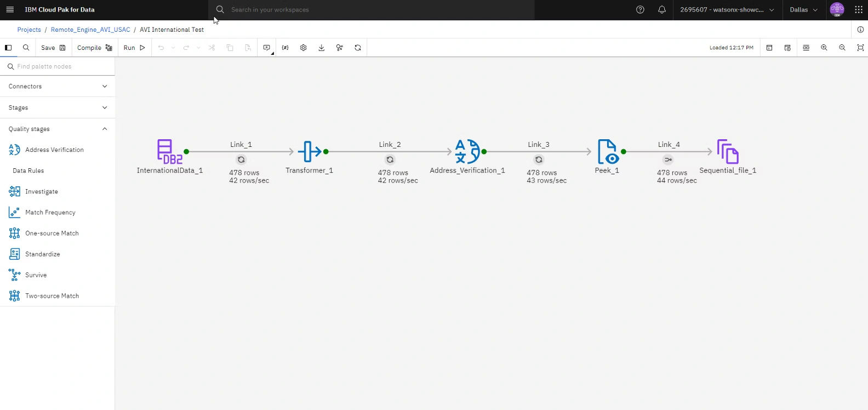The height and width of the screenshot is (410, 868).
Task: Select the InternationalData_1 DB2 node
Action: (169, 152)
